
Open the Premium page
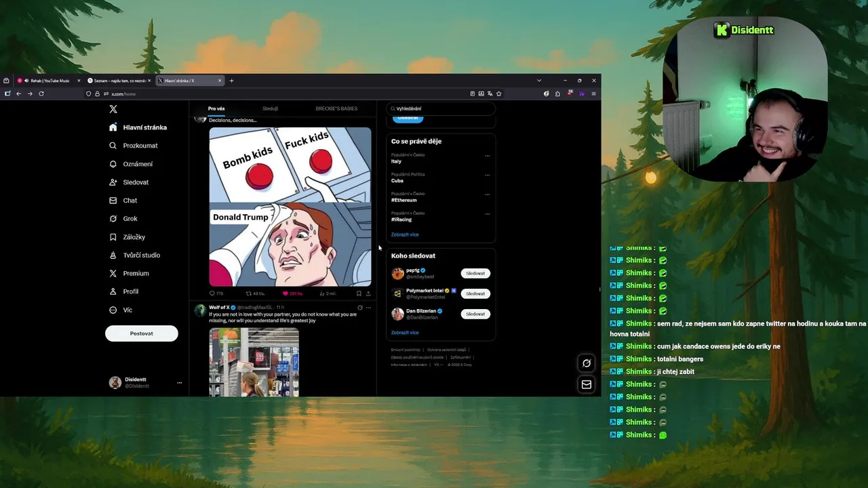pos(129,274)
